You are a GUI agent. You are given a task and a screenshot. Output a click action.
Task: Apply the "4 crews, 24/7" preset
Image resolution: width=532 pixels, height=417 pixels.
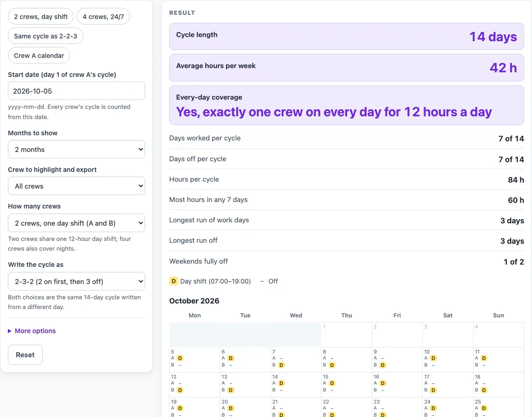[103, 16]
